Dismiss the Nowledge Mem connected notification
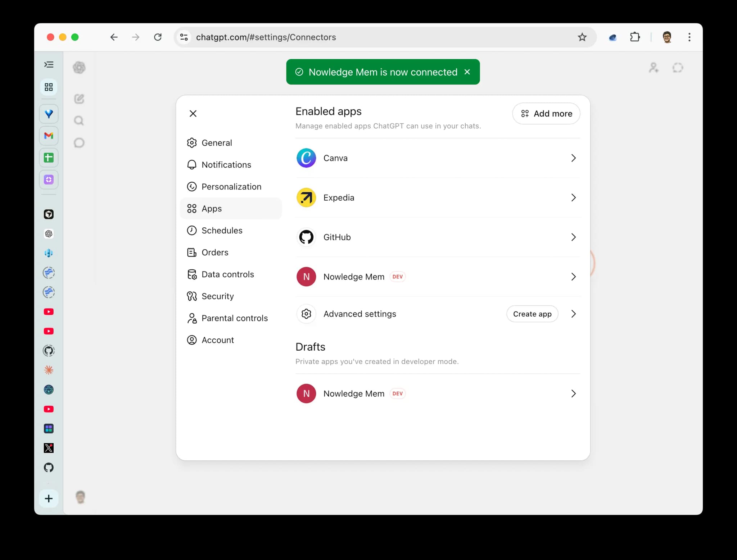The width and height of the screenshot is (737, 560). coord(467,72)
